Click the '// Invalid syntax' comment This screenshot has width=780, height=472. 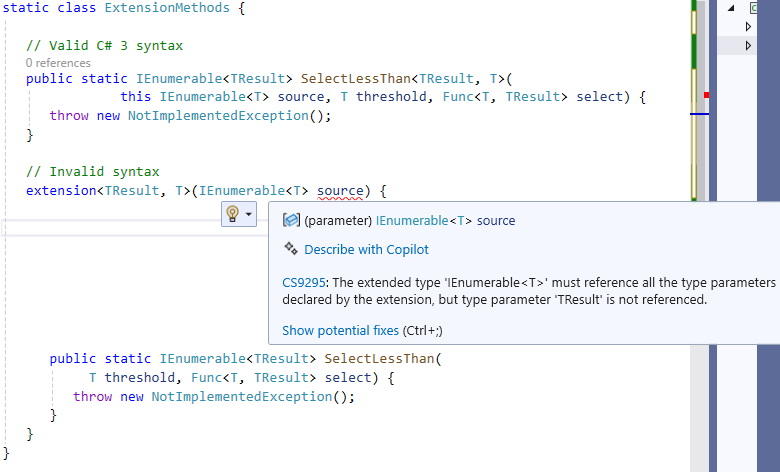coord(93,172)
